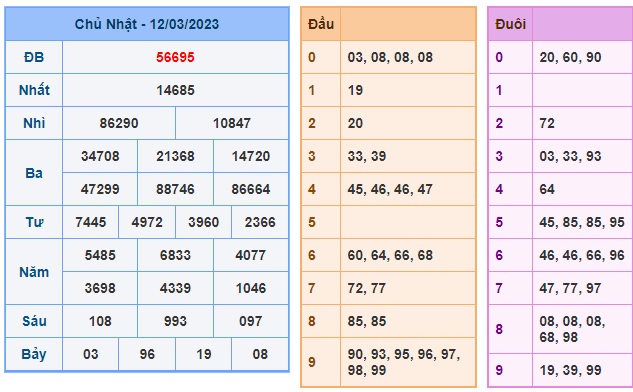Click the value 20 in Đầu row 2
Image resolution: width=633 pixels, height=392 pixels.
(x=355, y=123)
